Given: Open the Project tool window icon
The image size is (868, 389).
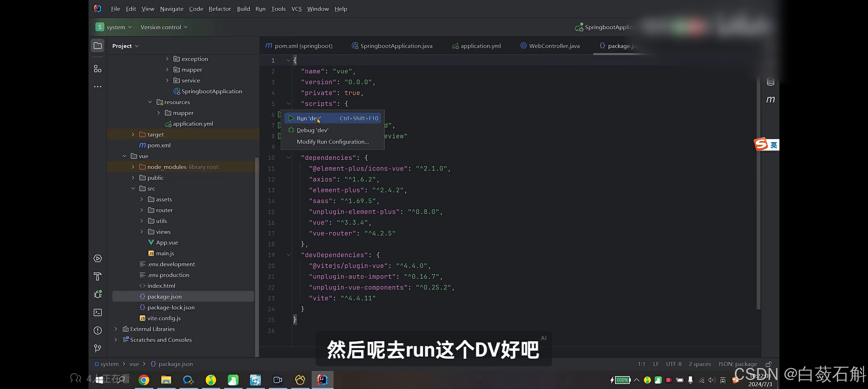Looking at the screenshot, I should coord(98,46).
